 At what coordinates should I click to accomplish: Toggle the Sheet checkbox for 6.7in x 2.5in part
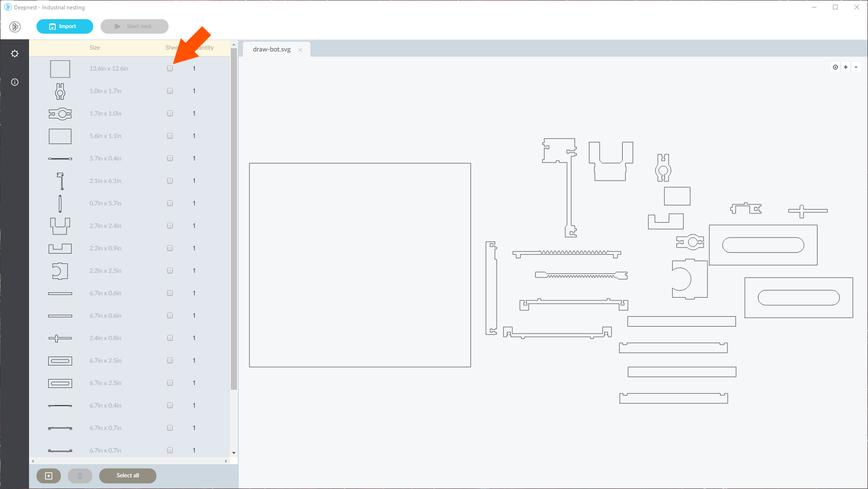[x=170, y=360]
